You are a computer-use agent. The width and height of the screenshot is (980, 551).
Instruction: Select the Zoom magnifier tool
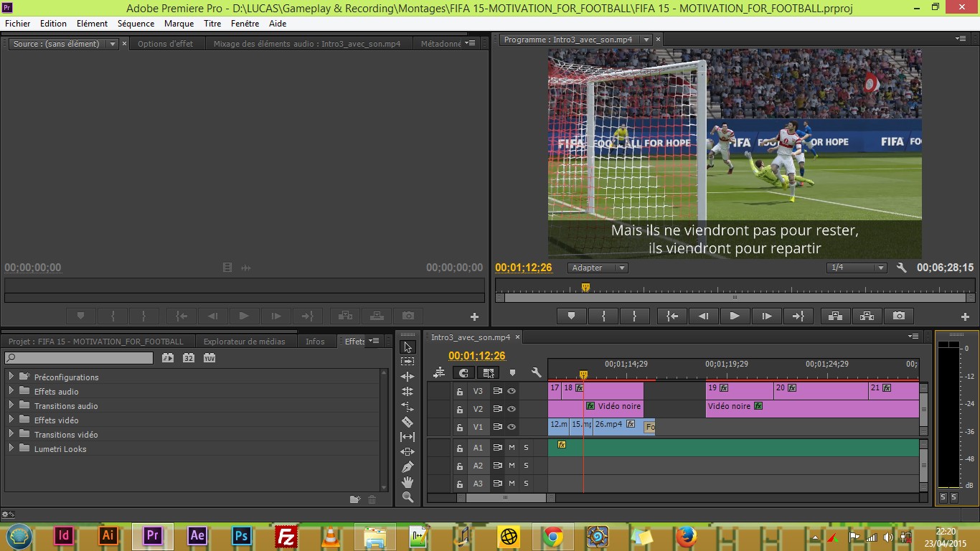point(407,497)
